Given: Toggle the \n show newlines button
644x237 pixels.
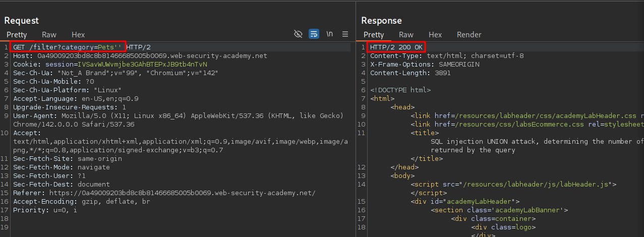Looking at the screenshot, I should [329, 34].
